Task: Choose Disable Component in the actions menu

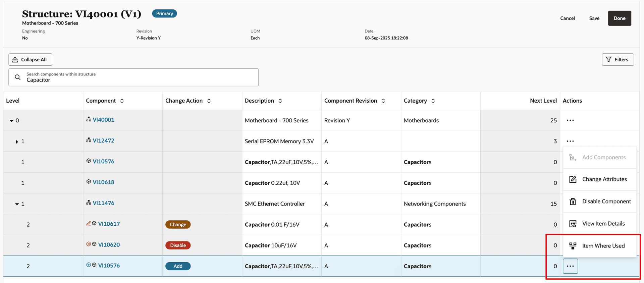Action: pos(600,202)
